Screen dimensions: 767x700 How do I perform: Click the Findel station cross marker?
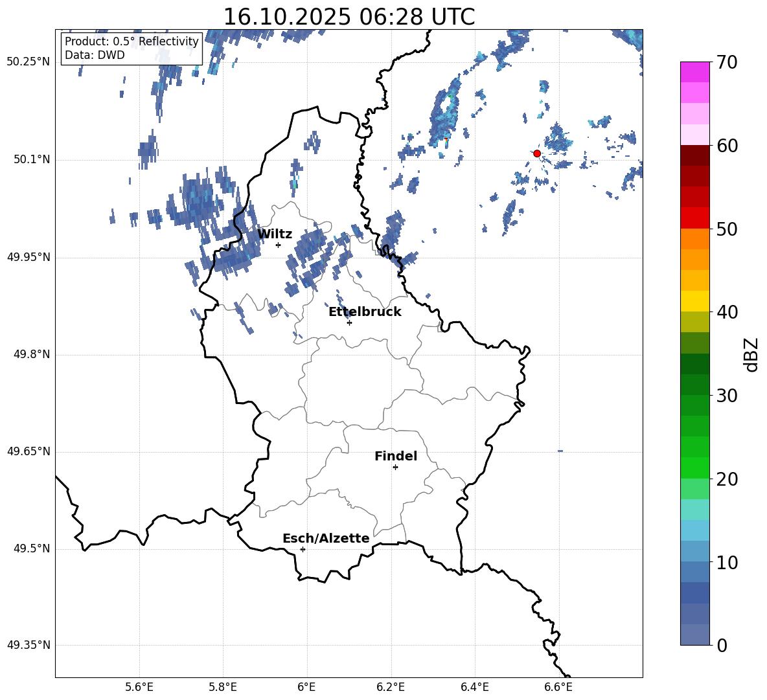(395, 468)
